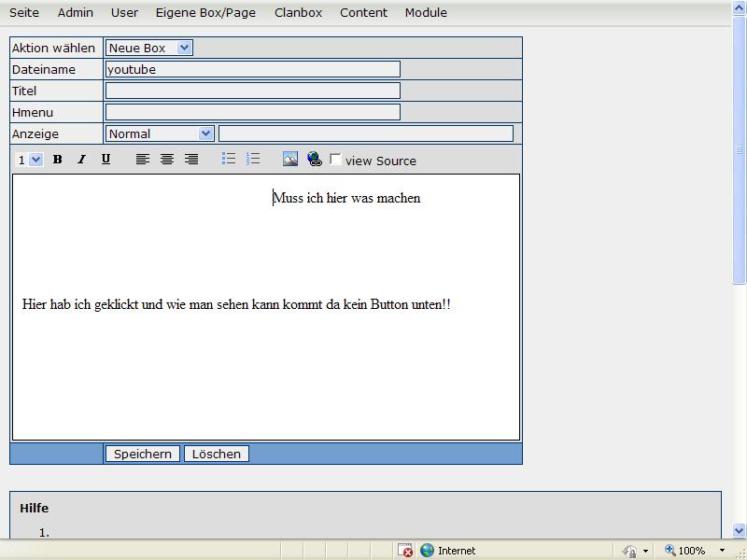
Task: Open the Admin menu
Action: coord(76,13)
